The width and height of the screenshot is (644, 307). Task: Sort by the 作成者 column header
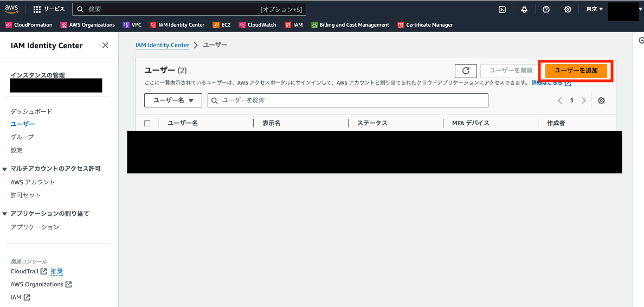[556, 123]
